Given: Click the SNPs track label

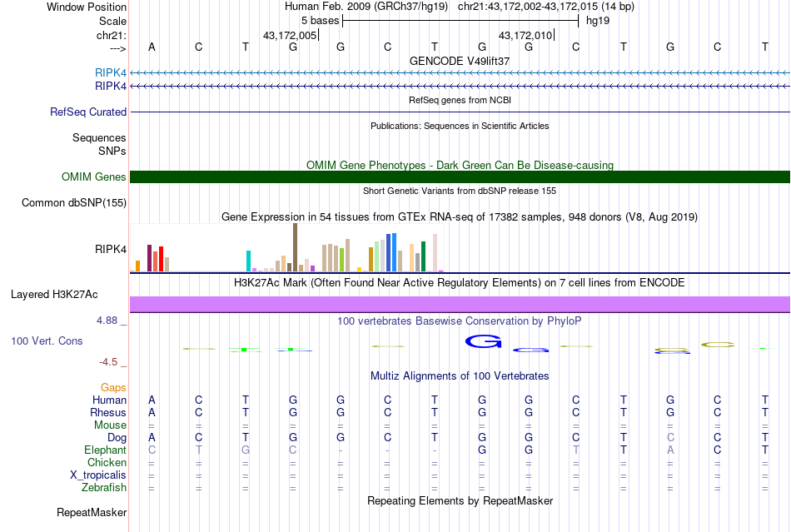Looking at the screenshot, I should [x=112, y=151].
